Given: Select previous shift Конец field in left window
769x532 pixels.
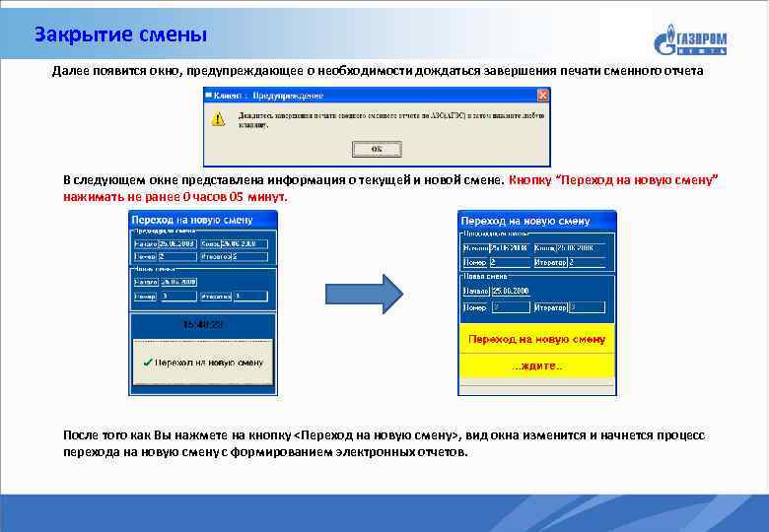Looking at the screenshot, I should pyautogui.click(x=244, y=243).
